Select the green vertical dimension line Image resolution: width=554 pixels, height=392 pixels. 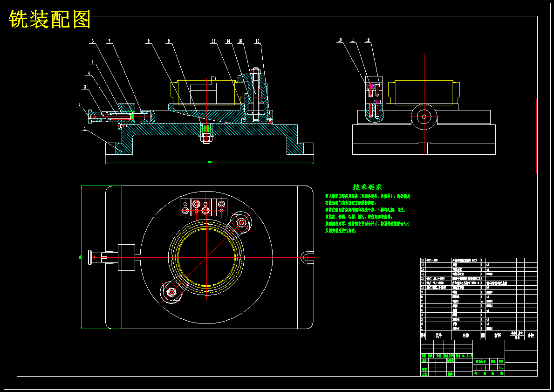(81, 257)
